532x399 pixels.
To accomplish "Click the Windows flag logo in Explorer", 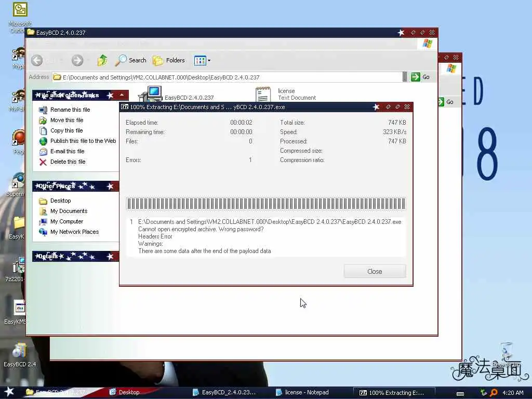I will pos(428,44).
